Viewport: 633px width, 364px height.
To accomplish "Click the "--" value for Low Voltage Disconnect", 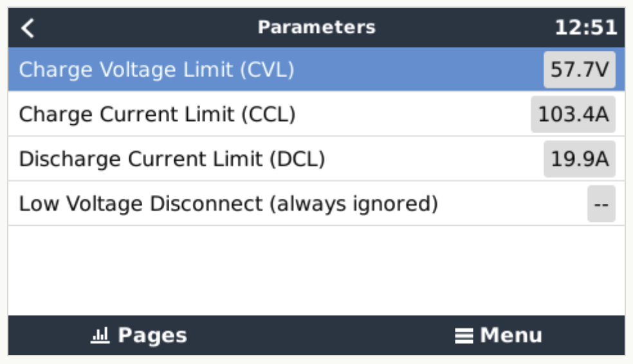I will pyautogui.click(x=601, y=204).
